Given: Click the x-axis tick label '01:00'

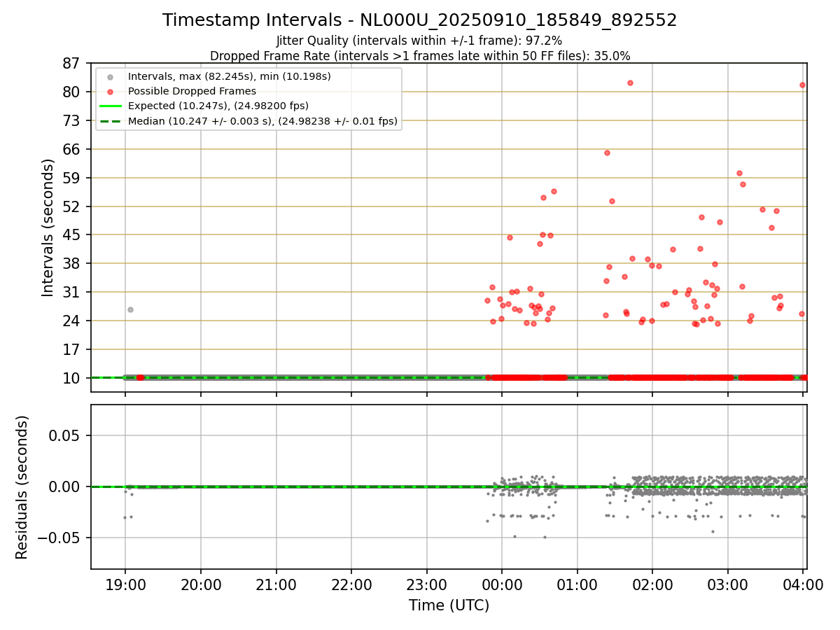Looking at the screenshot, I should [x=577, y=584].
